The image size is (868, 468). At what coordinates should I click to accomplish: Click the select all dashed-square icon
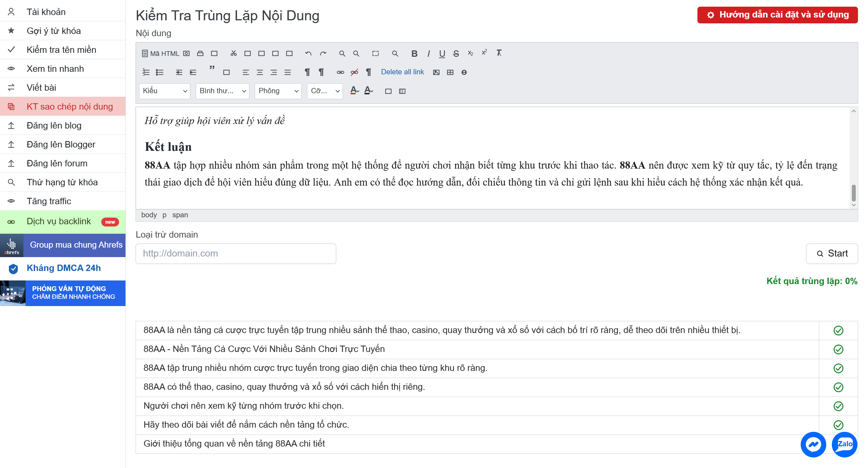pyautogui.click(x=375, y=53)
